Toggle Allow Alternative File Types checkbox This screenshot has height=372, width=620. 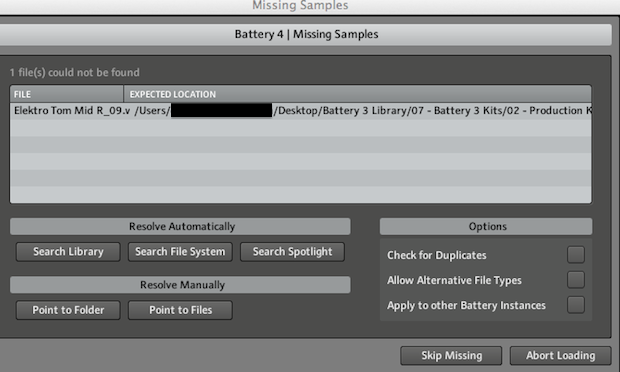click(x=576, y=280)
